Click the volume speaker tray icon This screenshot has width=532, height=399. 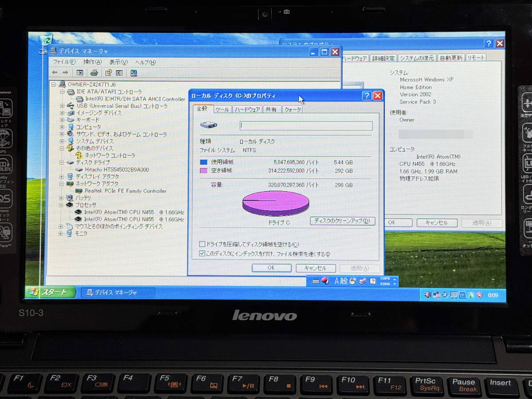tap(427, 294)
